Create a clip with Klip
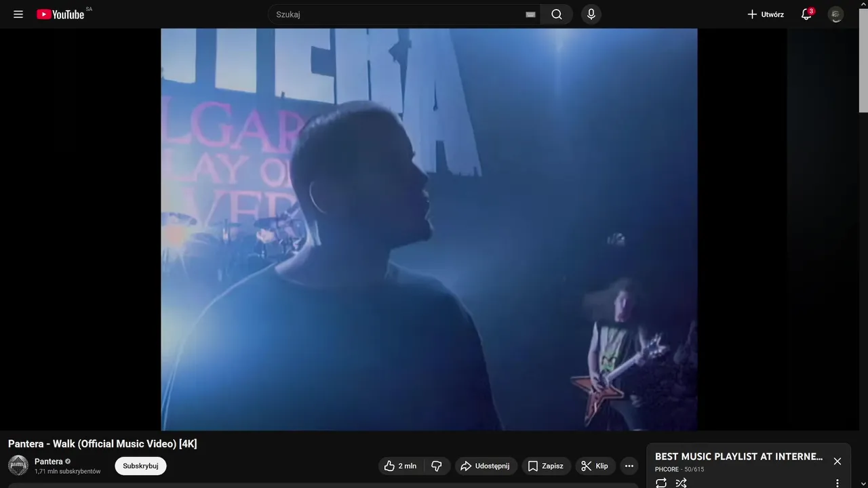 tap(595, 466)
